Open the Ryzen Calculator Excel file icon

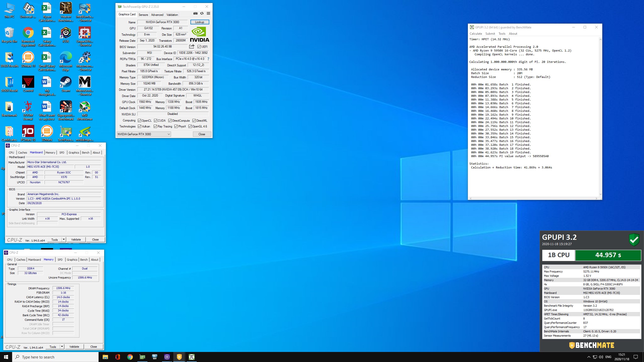(47, 12)
